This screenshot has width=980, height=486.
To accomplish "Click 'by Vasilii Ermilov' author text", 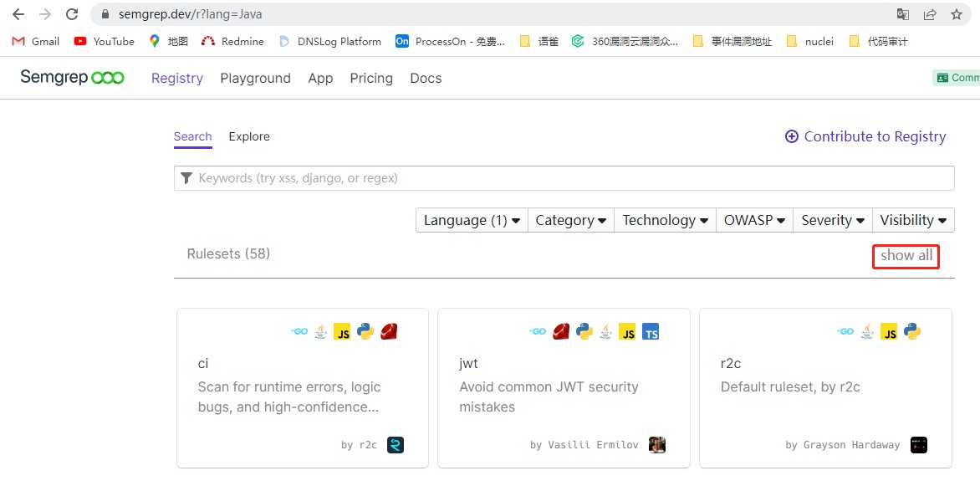I will click(x=584, y=445).
